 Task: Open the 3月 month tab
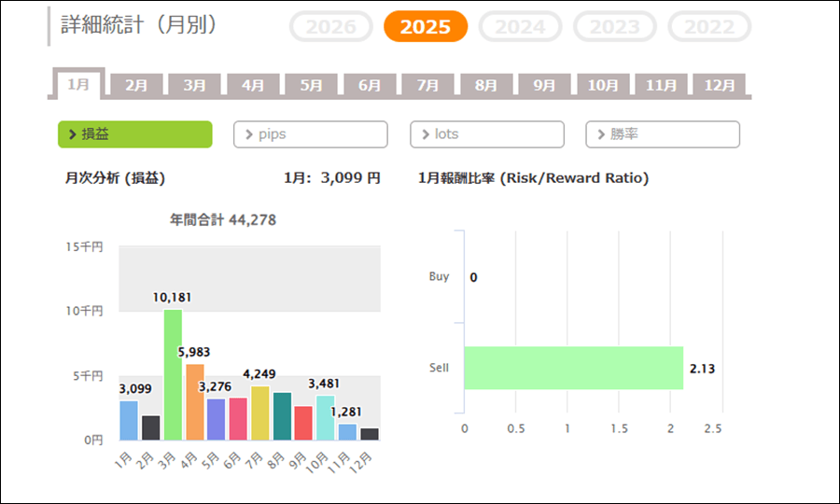(194, 85)
